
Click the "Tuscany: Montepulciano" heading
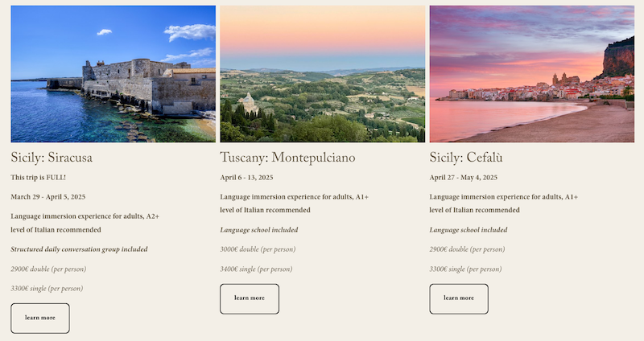(287, 158)
